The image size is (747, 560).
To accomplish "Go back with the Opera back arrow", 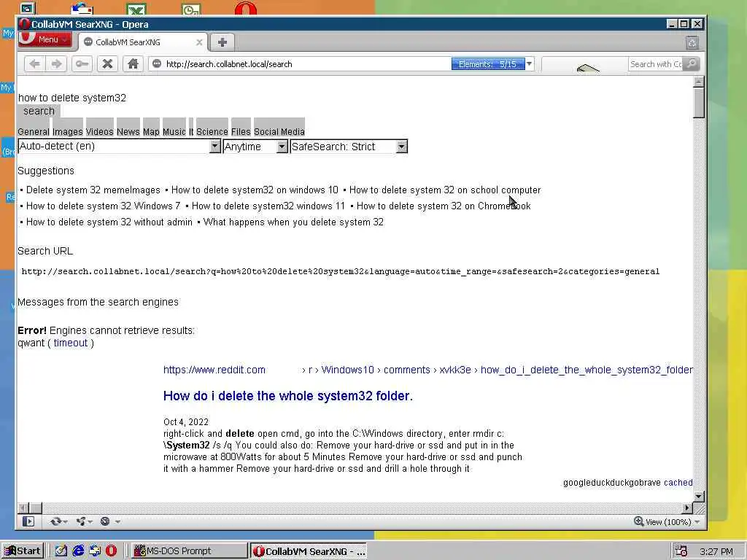I will 34,64.
